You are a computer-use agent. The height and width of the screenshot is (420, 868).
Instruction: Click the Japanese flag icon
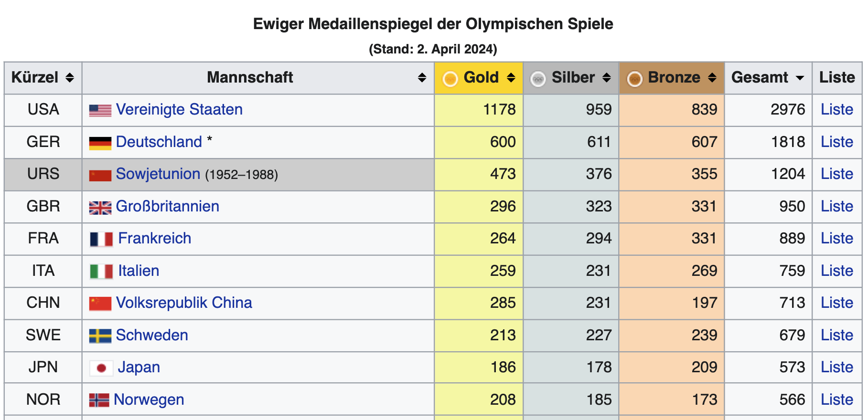click(x=101, y=368)
